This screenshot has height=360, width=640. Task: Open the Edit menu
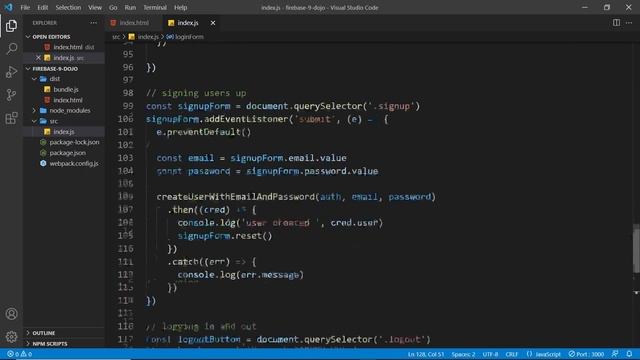pyautogui.click(x=42, y=7)
